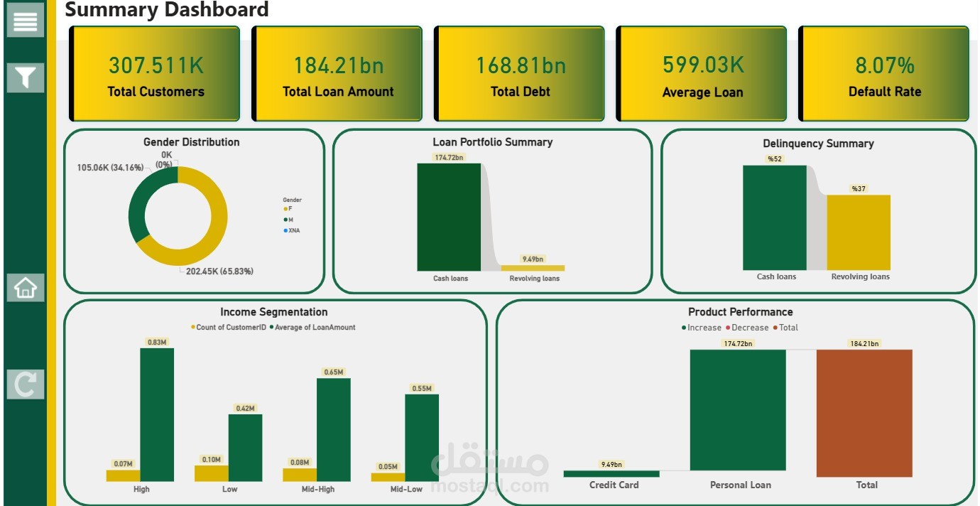
Task: Click the Default Rate card
Action: 883,73
